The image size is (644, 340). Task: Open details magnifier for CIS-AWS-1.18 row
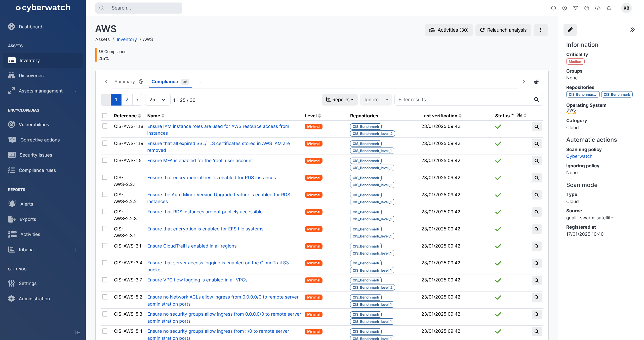[x=537, y=127]
